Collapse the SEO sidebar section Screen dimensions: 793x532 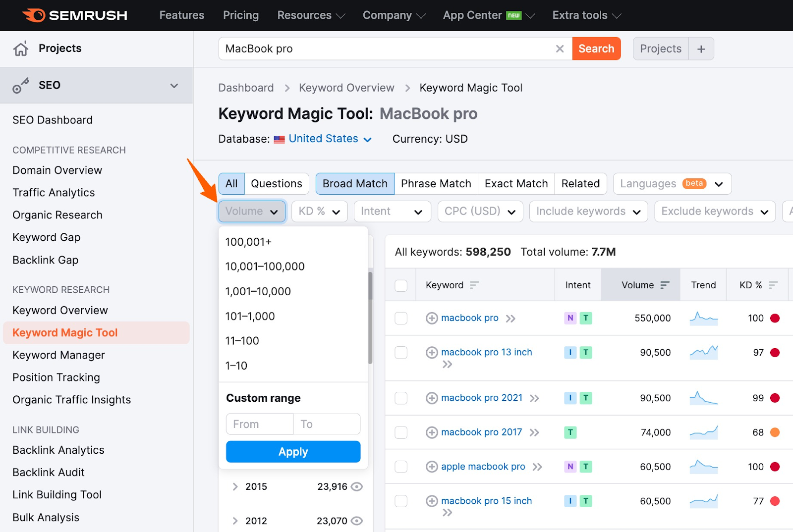(x=174, y=85)
